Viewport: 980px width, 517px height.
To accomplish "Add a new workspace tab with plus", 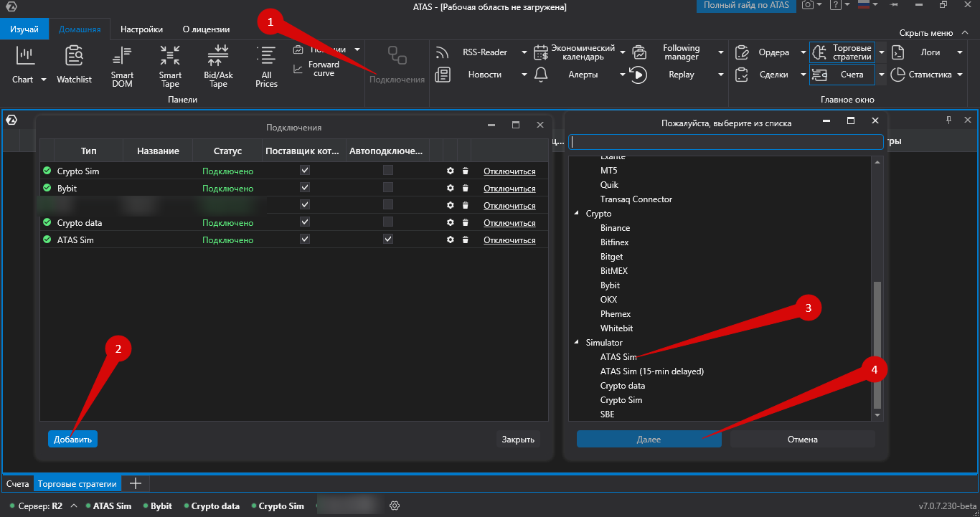I will click(136, 484).
